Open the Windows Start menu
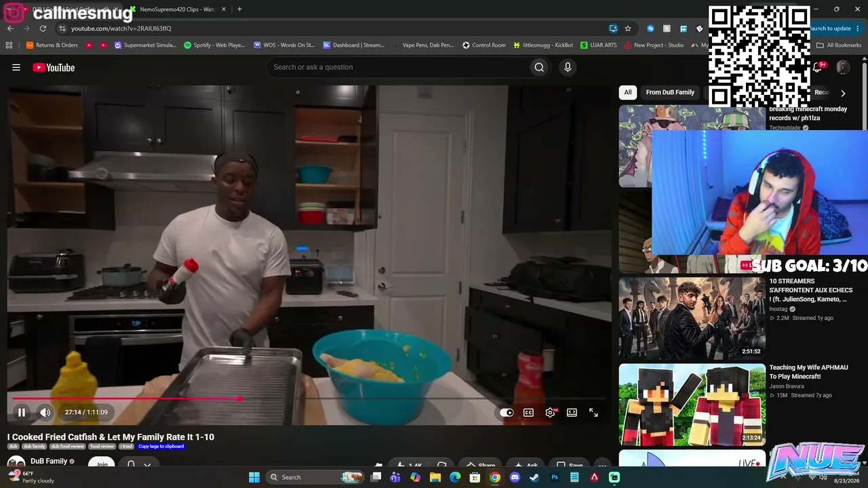This screenshot has width=868, height=488. point(254,477)
